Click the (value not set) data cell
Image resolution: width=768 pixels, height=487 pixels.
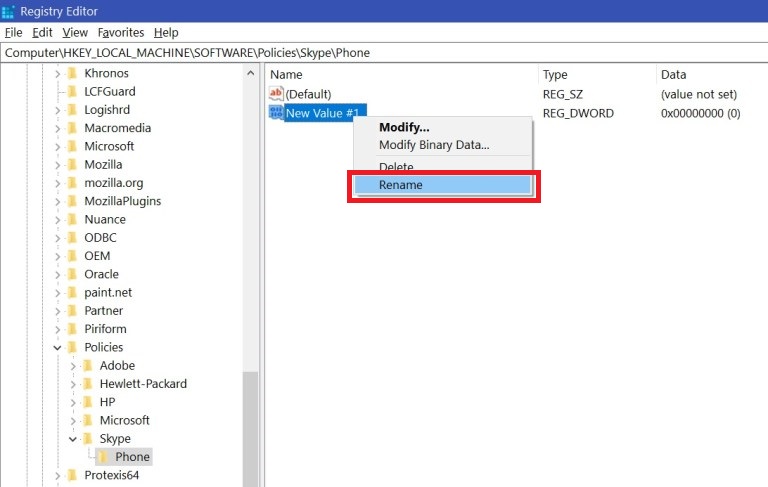pos(699,94)
